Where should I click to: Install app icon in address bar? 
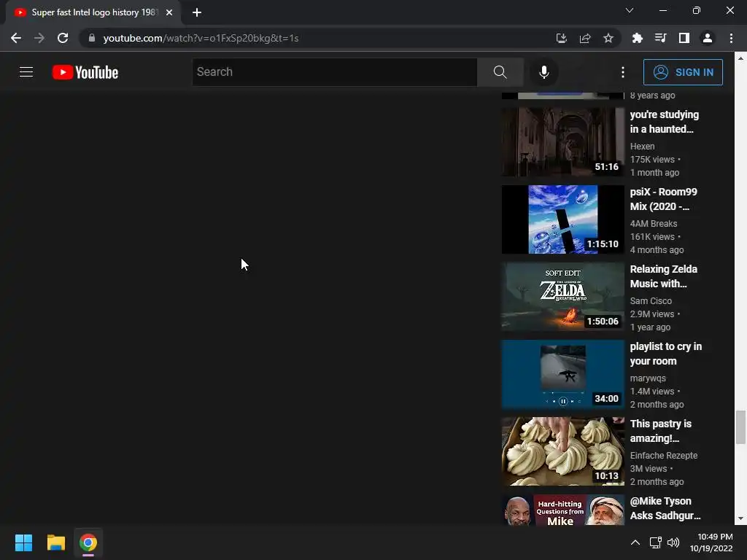[x=561, y=38]
